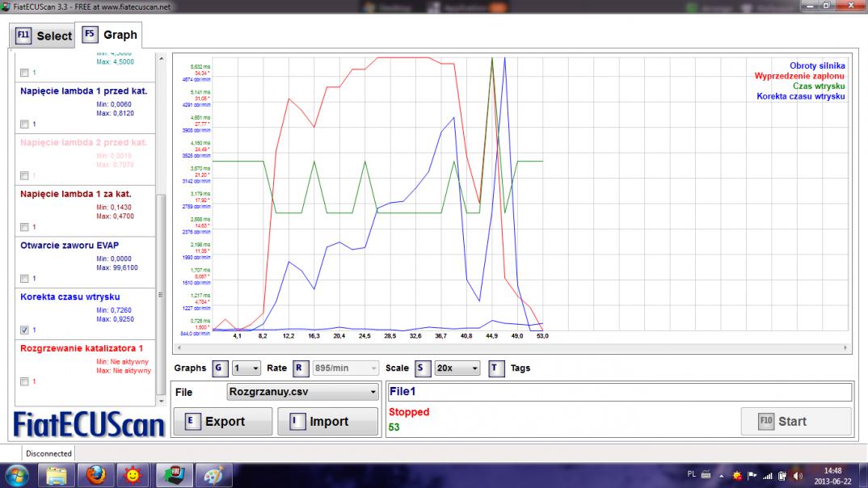Image resolution: width=868 pixels, height=488 pixels.
Task: Click the FiatECUScan taskbar icon
Action: (173, 476)
